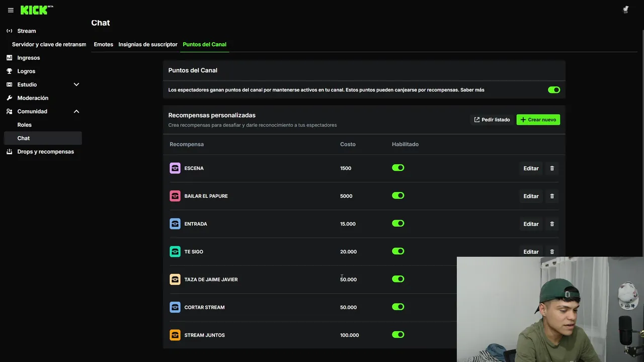Collapse the Comunidad sidebar section
This screenshot has width=644, height=362.
[x=76, y=111]
